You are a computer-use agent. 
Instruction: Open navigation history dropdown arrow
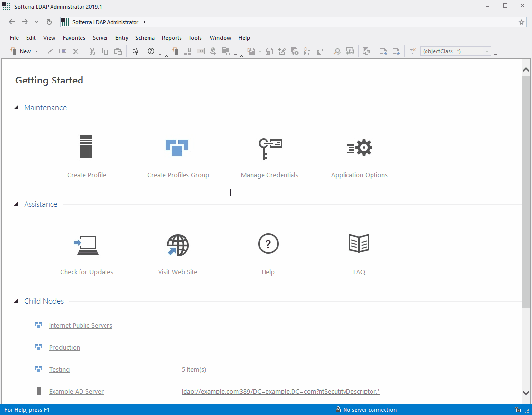click(36, 22)
